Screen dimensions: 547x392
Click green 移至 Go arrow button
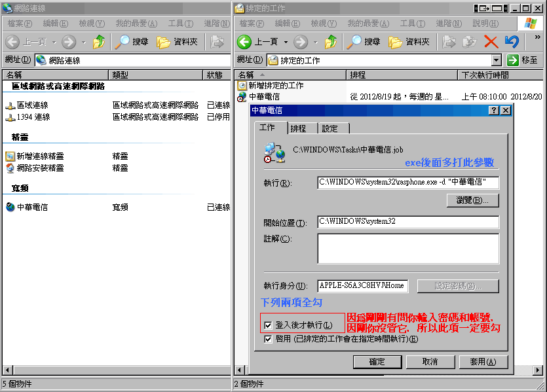coord(513,60)
